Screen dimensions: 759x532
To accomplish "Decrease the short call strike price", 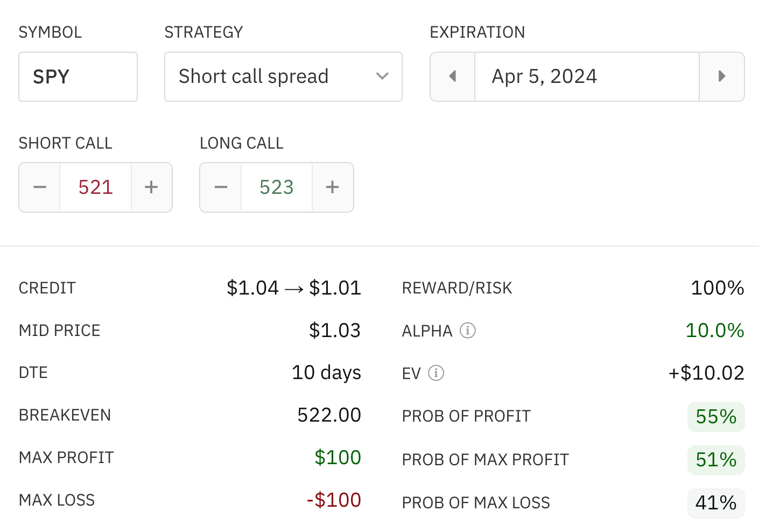I will click(40, 187).
